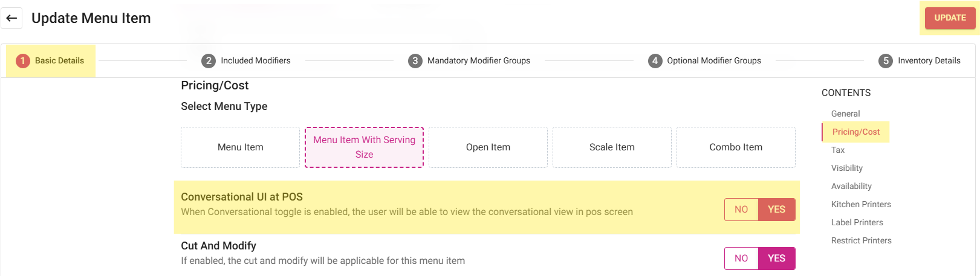980x276 pixels.
Task: Set Conversational UI at POS to YES
Action: 776,210
